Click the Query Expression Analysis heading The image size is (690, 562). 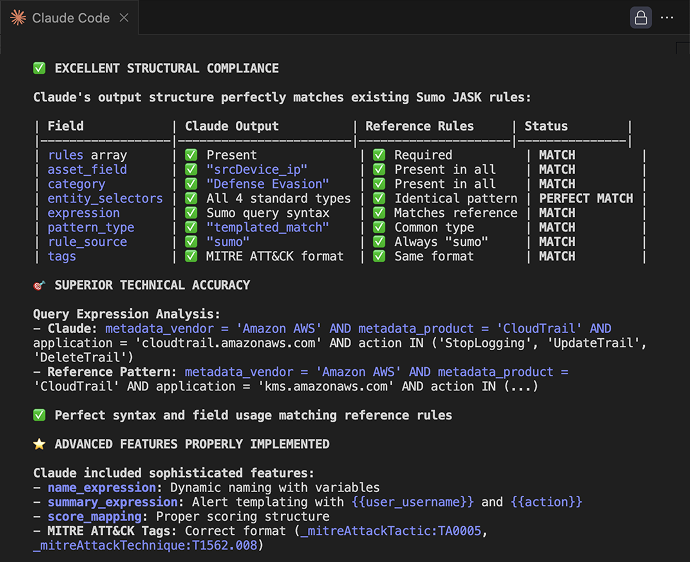[127, 314]
